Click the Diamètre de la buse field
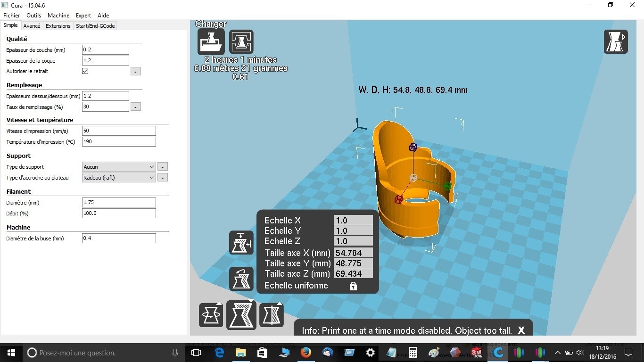644x362 pixels. 119,239
